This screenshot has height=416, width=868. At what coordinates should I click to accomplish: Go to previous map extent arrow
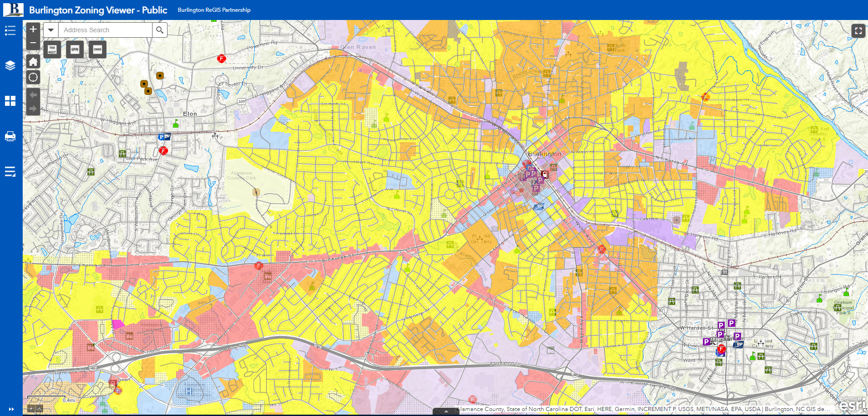[x=33, y=94]
